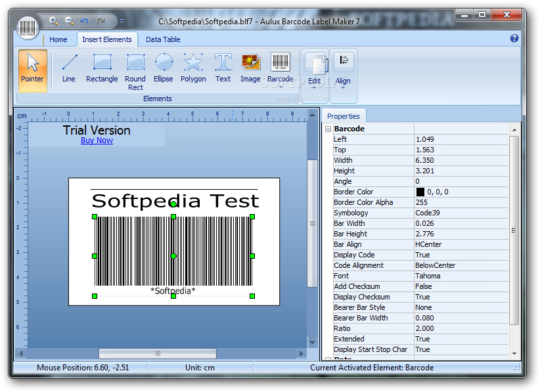Select the Ellipse element tool
The image size is (540, 392).
pos(164,68)
